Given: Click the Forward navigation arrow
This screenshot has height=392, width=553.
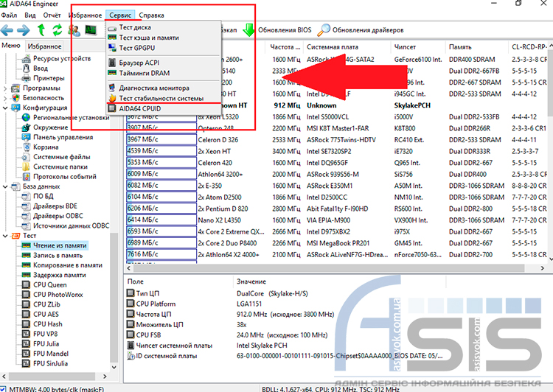Looking at the screenshot, I should point(24,30).
